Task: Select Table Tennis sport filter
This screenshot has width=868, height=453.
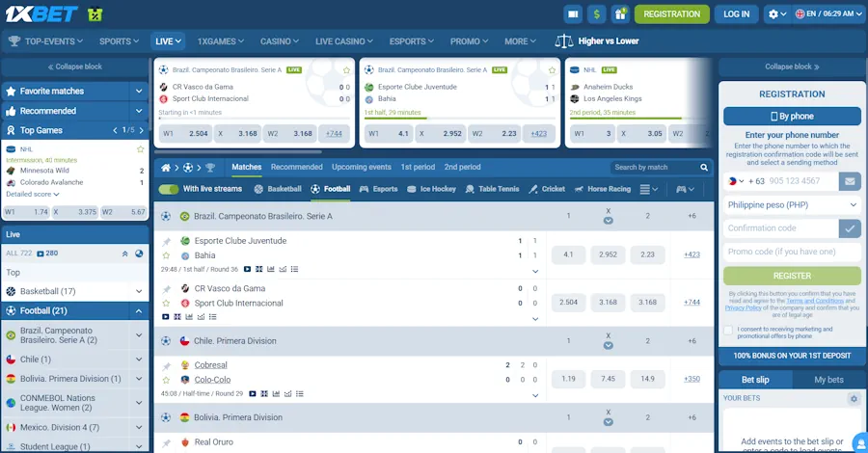Action: (492, 189)
